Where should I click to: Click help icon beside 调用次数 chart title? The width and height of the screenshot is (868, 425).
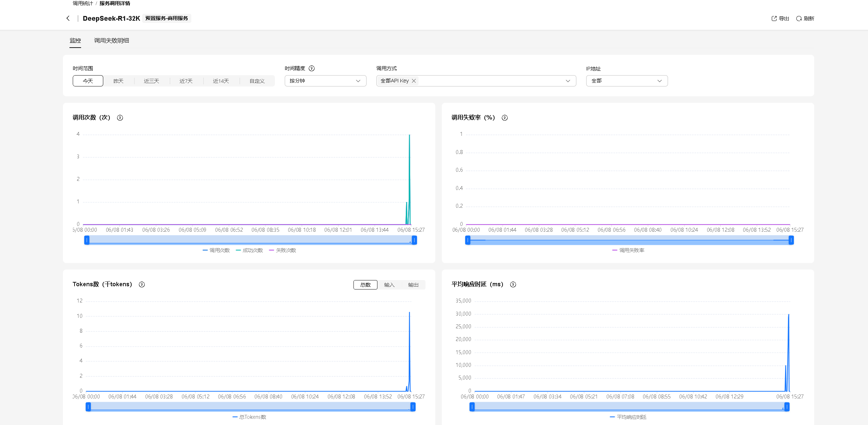coord(120,118)
